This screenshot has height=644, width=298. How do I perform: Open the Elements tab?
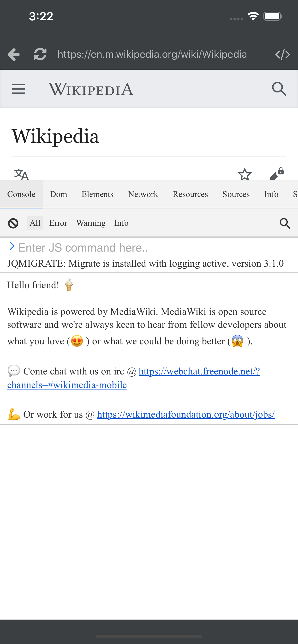tap(97, 194)
